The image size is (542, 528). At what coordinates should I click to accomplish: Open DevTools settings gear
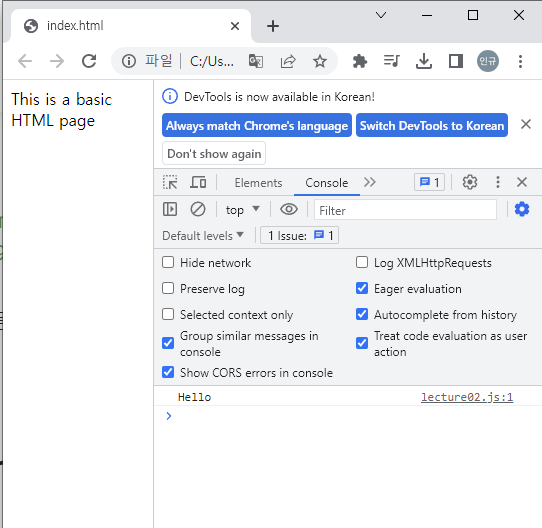(469, 182)
